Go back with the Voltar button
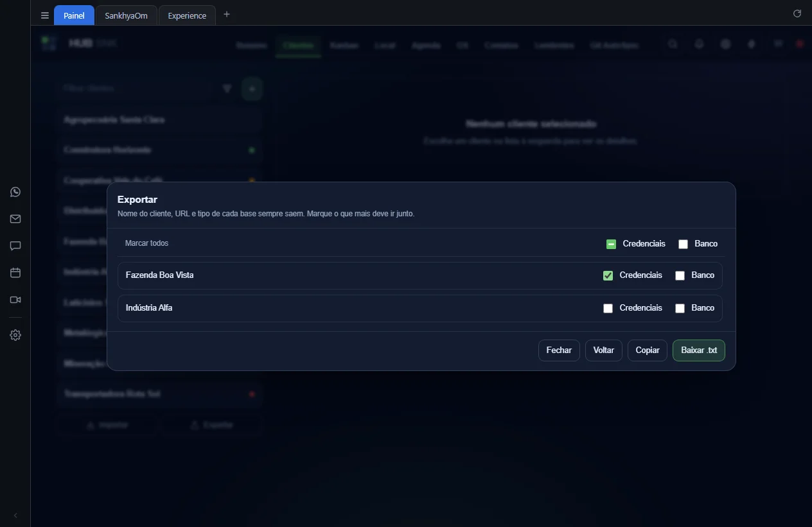The image size is (812, 527). 604,350
